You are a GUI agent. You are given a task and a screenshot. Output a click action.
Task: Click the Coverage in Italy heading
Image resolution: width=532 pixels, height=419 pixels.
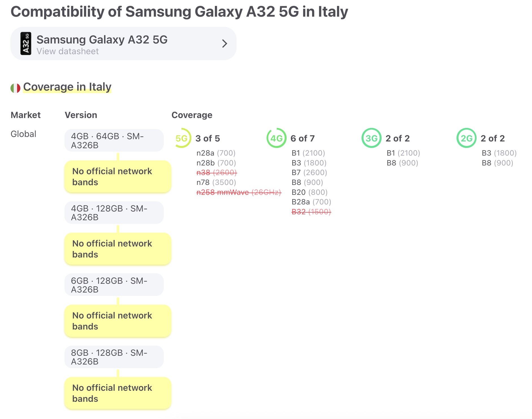point(67,87)
